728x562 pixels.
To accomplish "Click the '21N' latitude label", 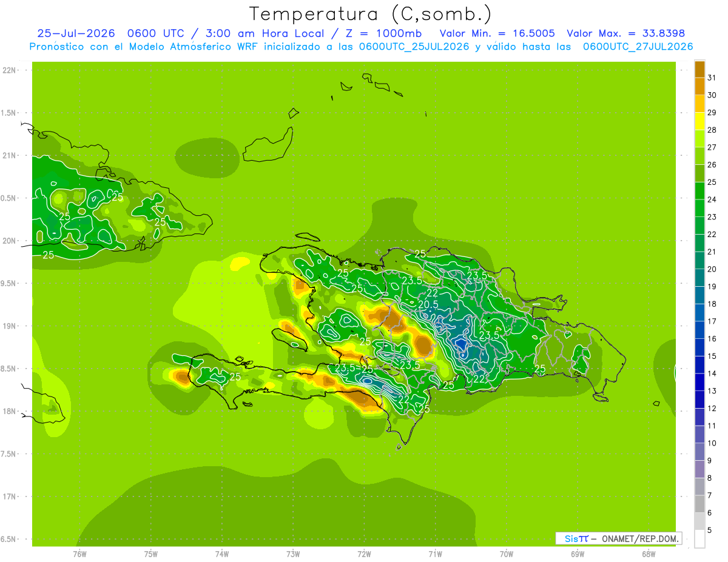I will [10, 156].
